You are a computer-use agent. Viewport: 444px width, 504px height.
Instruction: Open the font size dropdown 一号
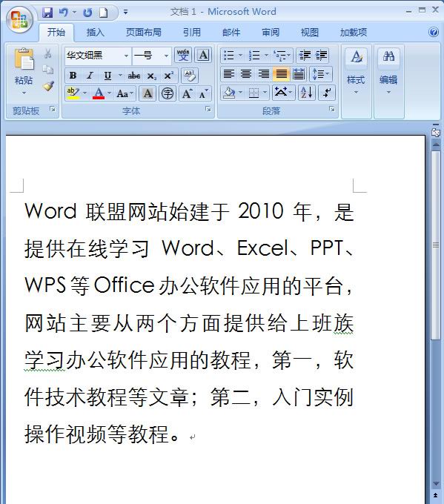click(166, 56)
